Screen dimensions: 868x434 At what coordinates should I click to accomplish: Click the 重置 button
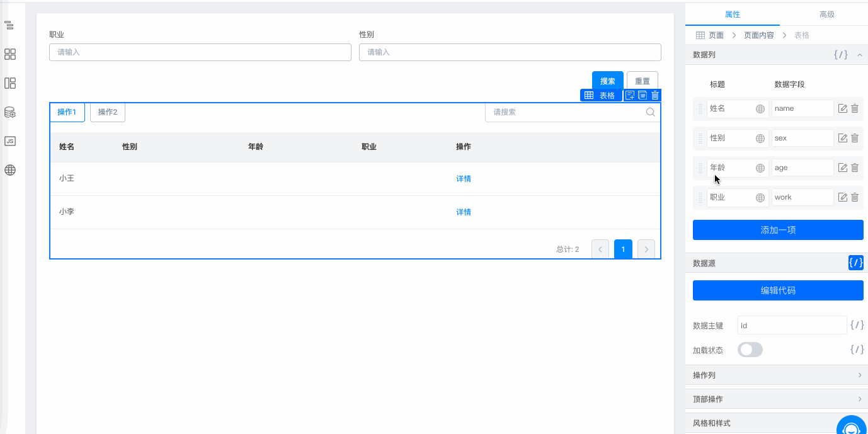coord(642,81)
